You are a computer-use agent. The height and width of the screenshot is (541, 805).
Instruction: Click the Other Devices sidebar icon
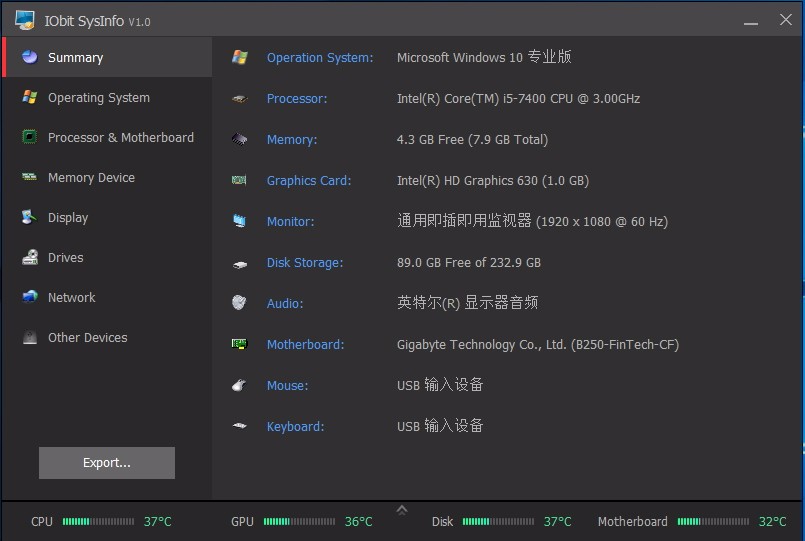pos(30,337)
